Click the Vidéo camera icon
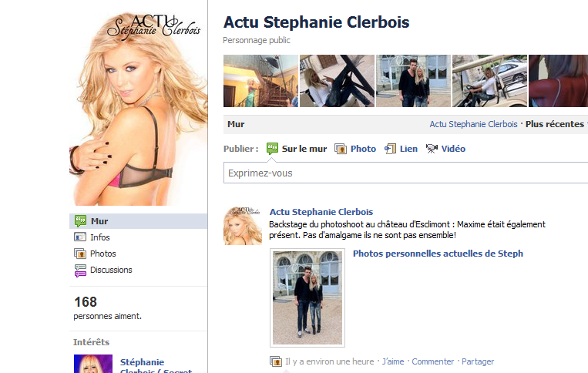The image size is (588, 373). (432, 149)
